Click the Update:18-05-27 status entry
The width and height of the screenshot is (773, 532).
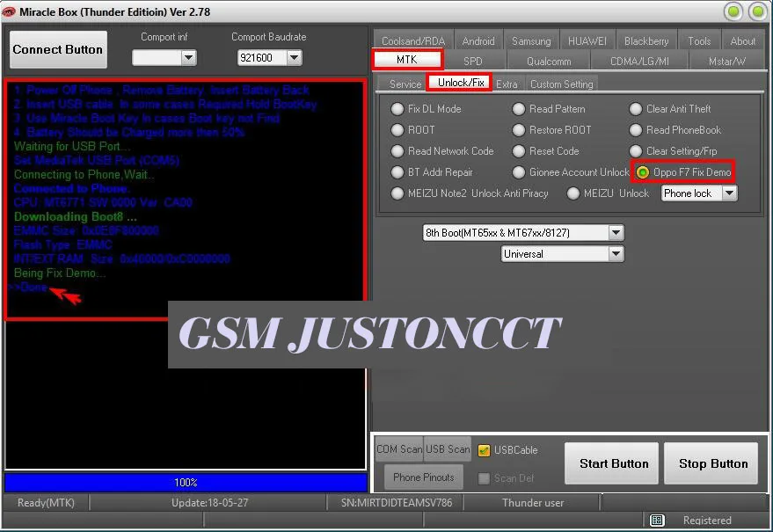pyautogui.click(x=210, y=502)
